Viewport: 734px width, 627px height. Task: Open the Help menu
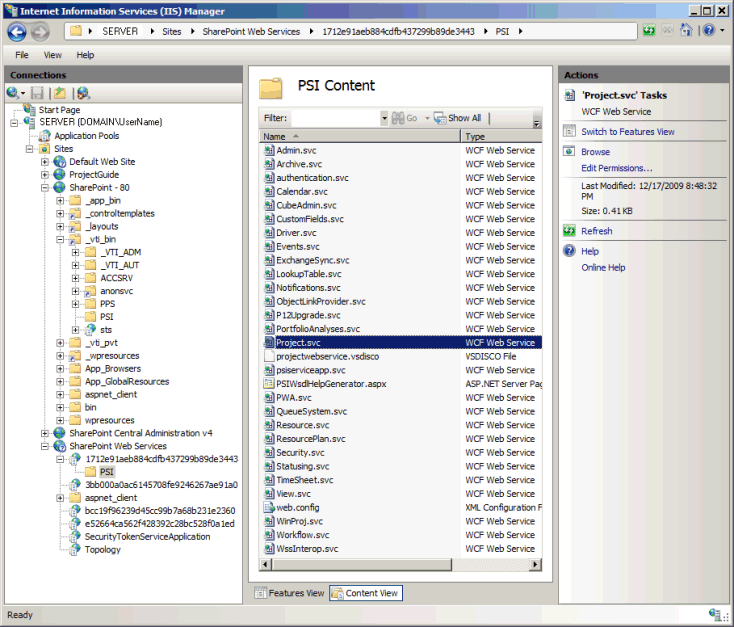(85, 55)
